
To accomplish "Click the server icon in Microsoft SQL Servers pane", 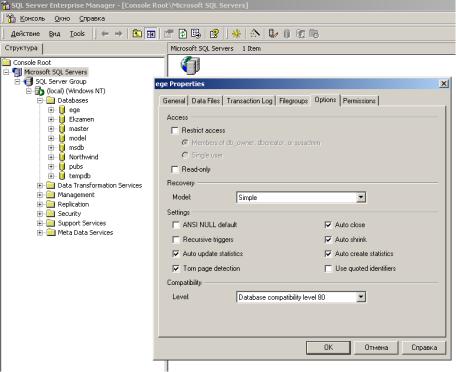I will pos(190,65).
